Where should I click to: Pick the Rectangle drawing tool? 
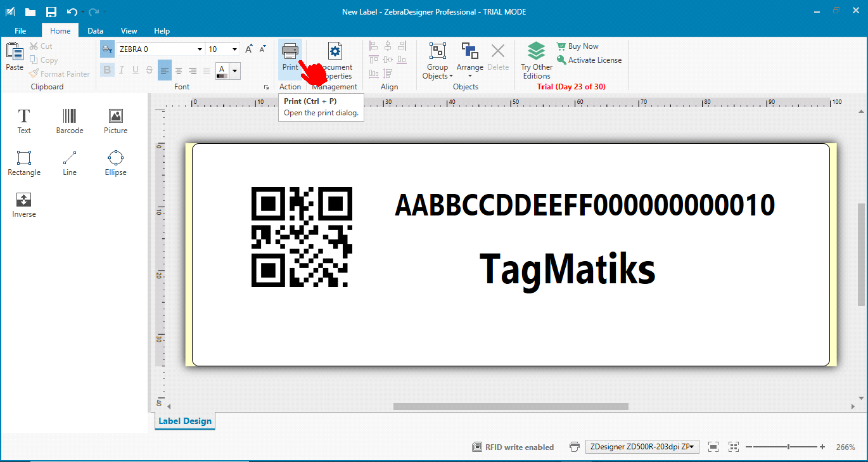point(24,162)
